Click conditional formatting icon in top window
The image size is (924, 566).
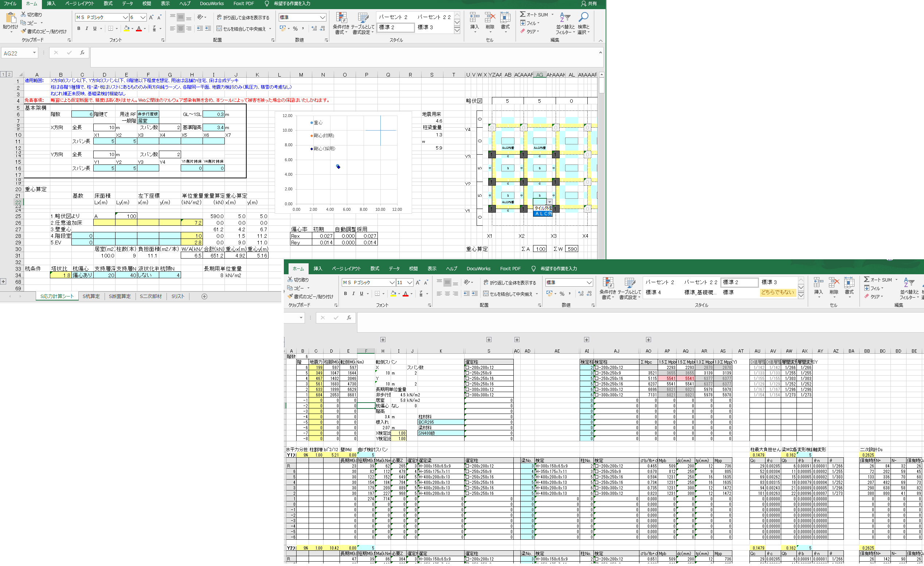point(341,18)
